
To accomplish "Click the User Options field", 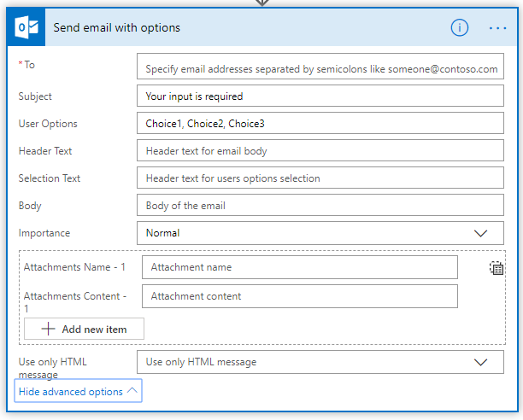I will (320, 124).
